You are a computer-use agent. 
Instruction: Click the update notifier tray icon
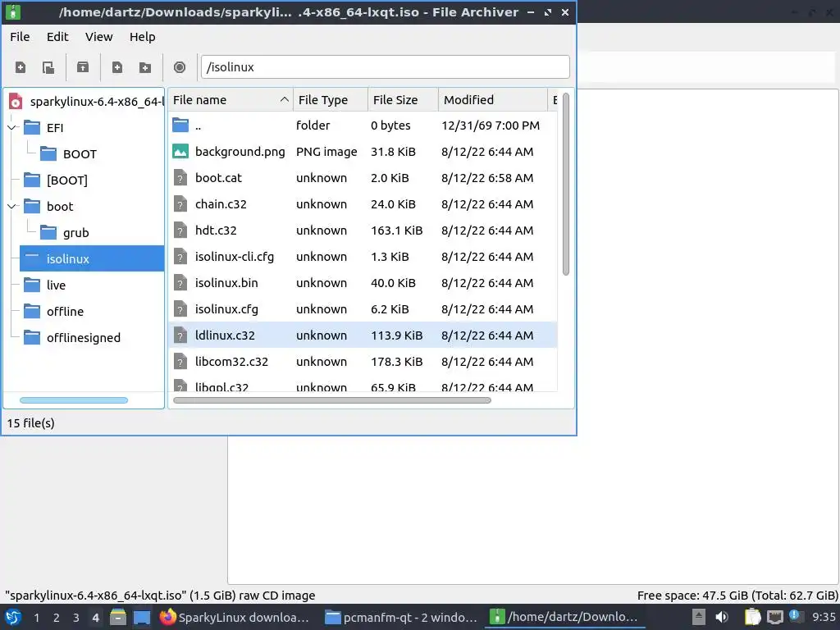(x=796, y=616)
